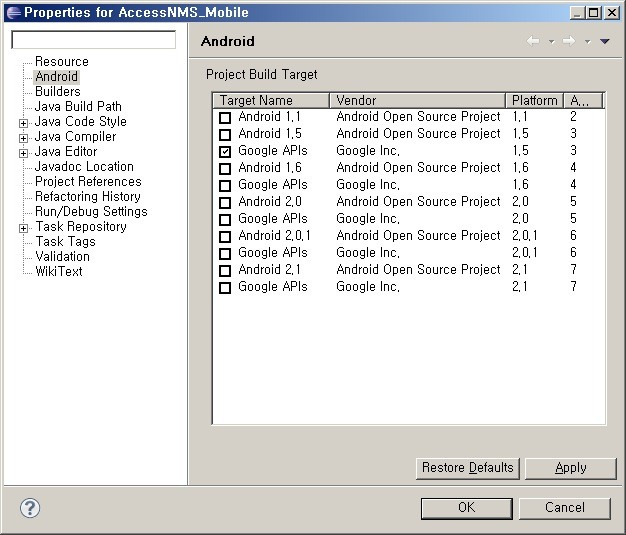Select Java Compiler tree item
Image resolution: width=626 pixels, height=535 pixels.
(x=75, y=136)
